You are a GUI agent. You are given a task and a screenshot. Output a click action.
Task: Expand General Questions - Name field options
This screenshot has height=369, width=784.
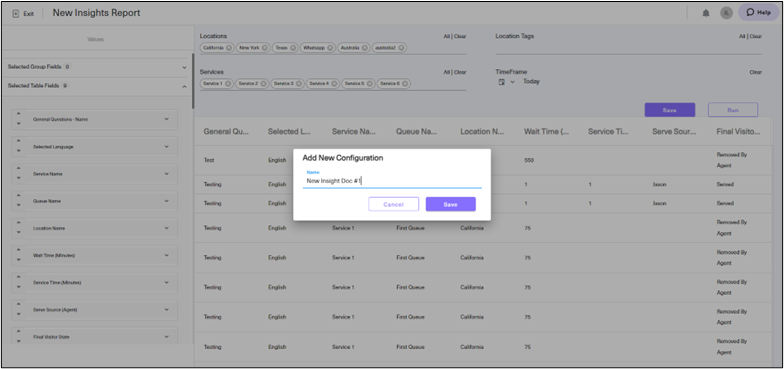pyautogui.click(x=166, y=119)
